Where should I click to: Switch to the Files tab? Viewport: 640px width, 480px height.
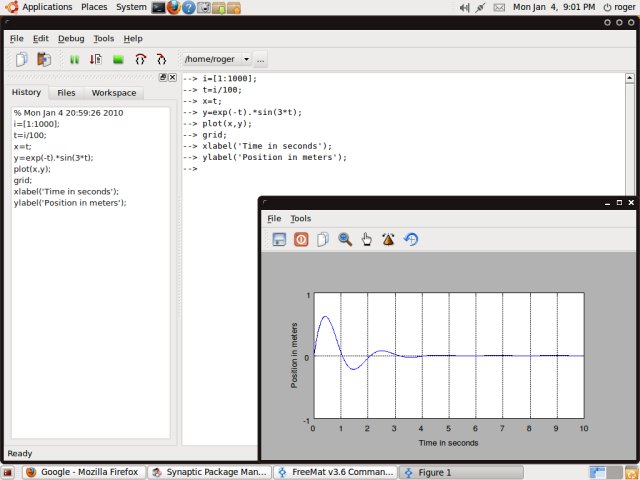tap(66, 93)
